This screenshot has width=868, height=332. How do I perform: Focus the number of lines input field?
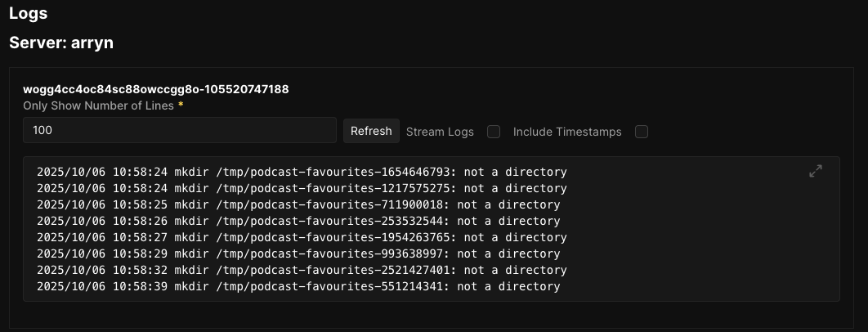(x=180, y=130)
